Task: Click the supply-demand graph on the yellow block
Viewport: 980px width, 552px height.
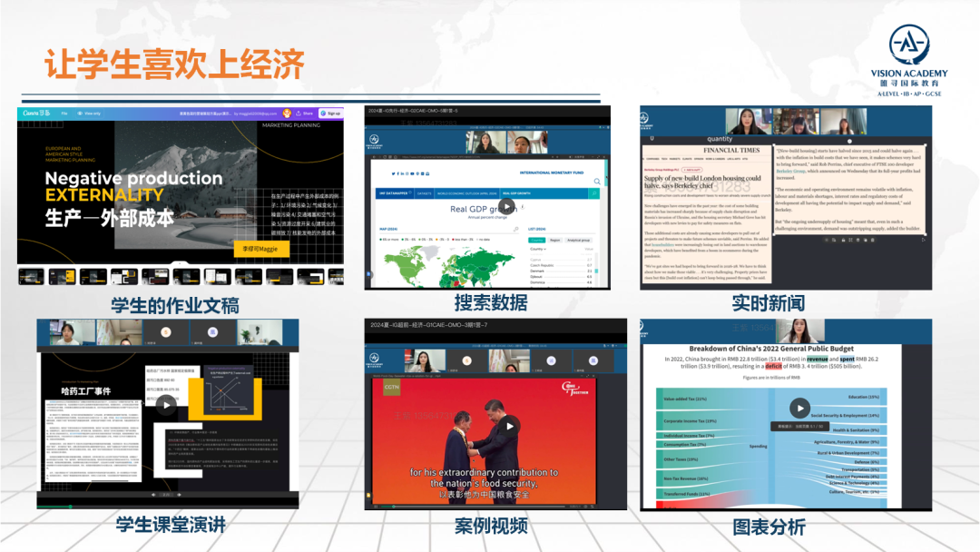Action: tap(230, 389)
